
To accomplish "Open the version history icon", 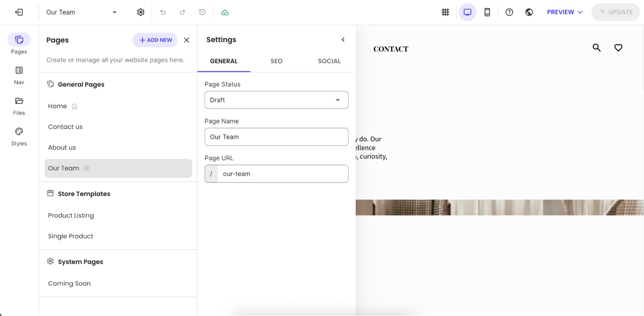I will 202,12.
